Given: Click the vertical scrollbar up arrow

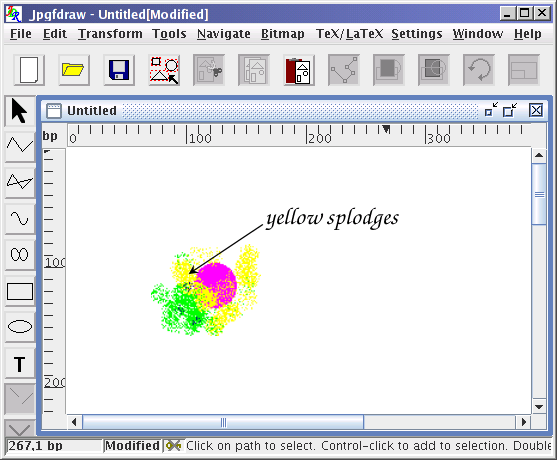Looking at the screenshot, I should [x=539, y=155].
